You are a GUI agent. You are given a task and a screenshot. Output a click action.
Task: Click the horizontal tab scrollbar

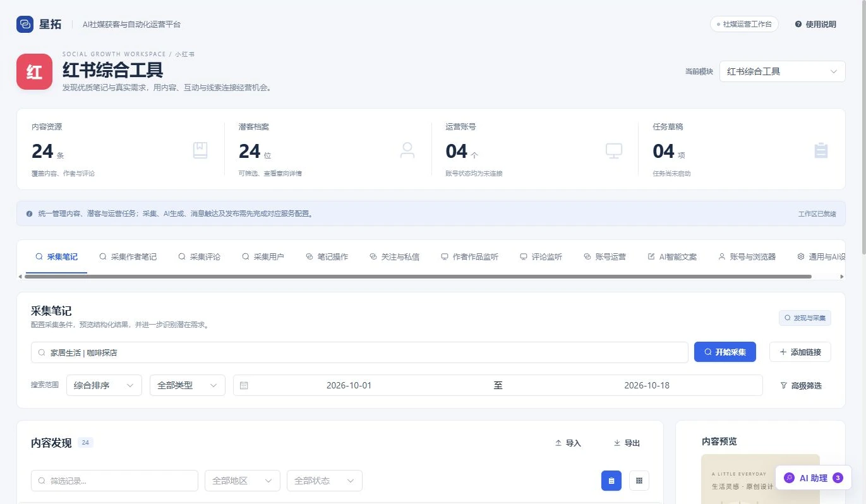[418, 277]
